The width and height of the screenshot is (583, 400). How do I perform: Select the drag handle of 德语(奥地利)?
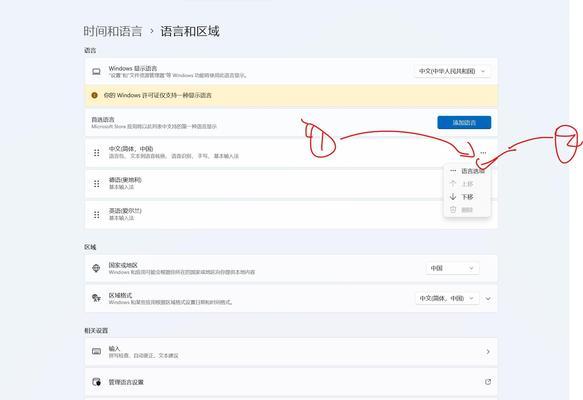click(97, 184)
